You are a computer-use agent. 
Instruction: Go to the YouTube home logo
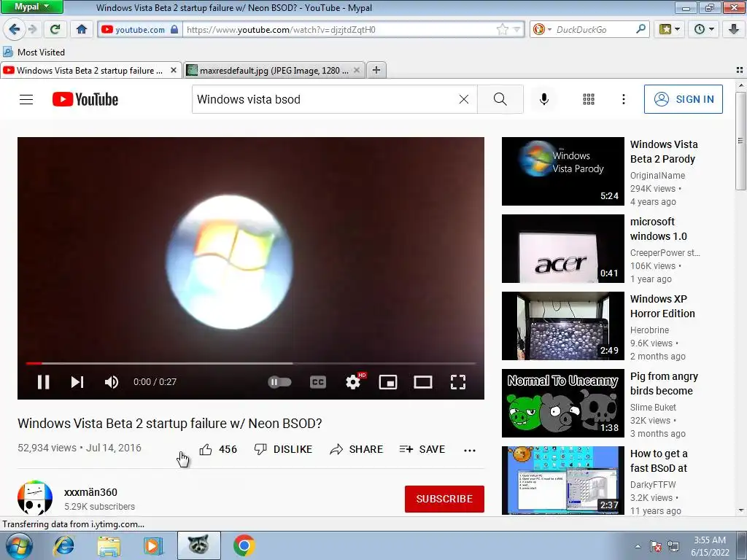pos(85,99)
